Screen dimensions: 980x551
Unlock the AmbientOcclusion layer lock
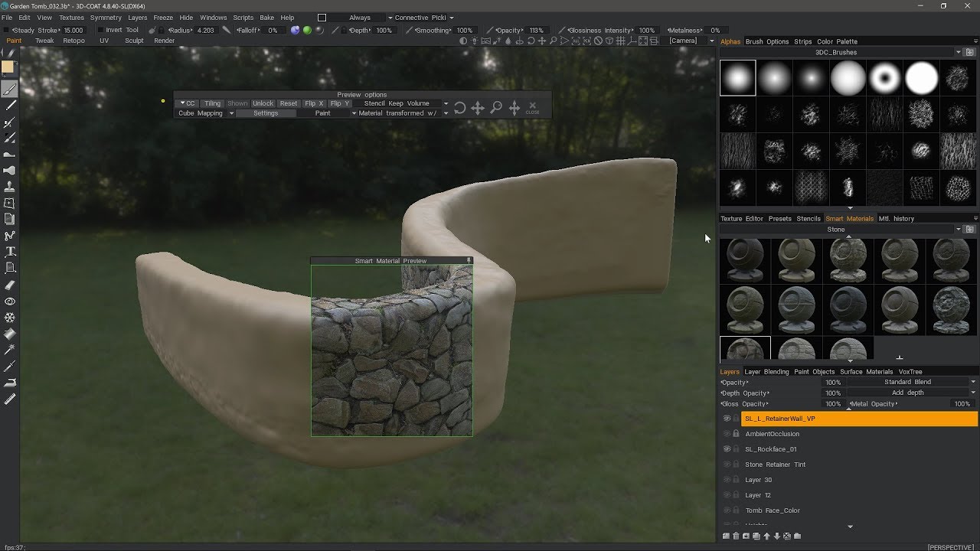(x=736, y=434)
